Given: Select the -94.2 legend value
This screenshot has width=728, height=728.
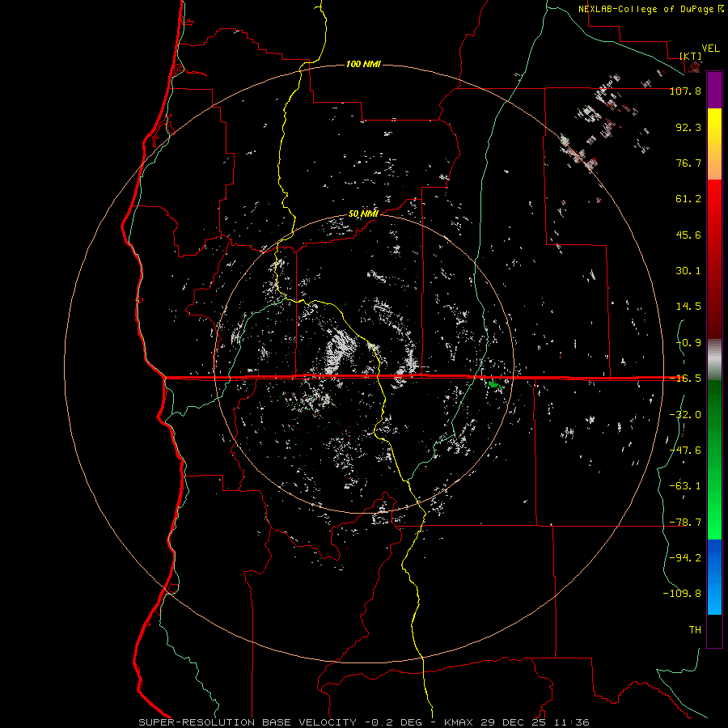Looking at the screenshot, I should click(685, 557).
